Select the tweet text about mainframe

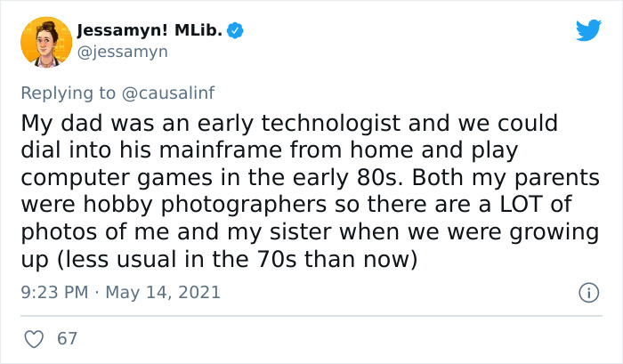click(x=310, y=191)
